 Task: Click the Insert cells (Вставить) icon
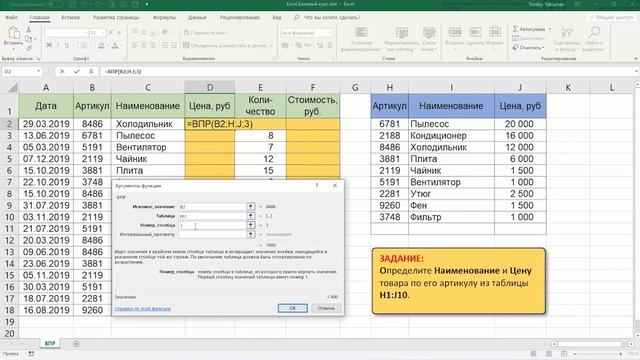point(455,32)
